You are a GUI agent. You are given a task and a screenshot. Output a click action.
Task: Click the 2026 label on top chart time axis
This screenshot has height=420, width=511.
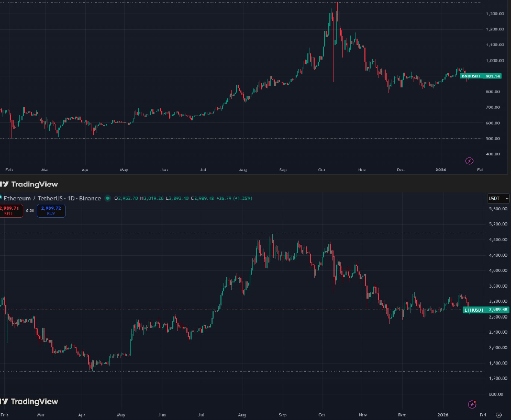tap(441, 170)
